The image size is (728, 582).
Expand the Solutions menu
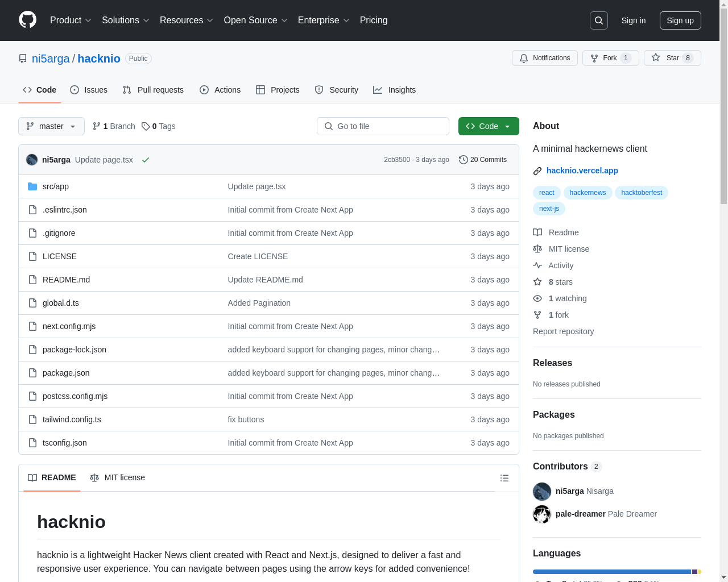pos(126,20)
